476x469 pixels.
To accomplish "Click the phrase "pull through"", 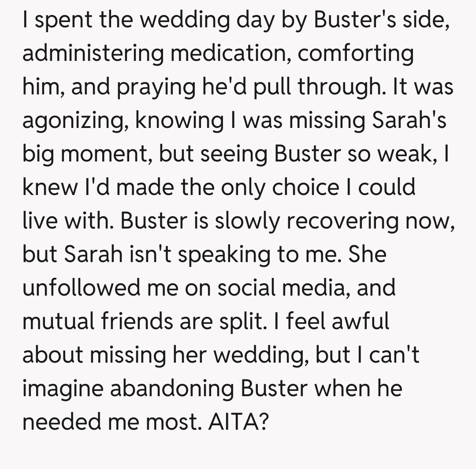I will click(313, 87).
